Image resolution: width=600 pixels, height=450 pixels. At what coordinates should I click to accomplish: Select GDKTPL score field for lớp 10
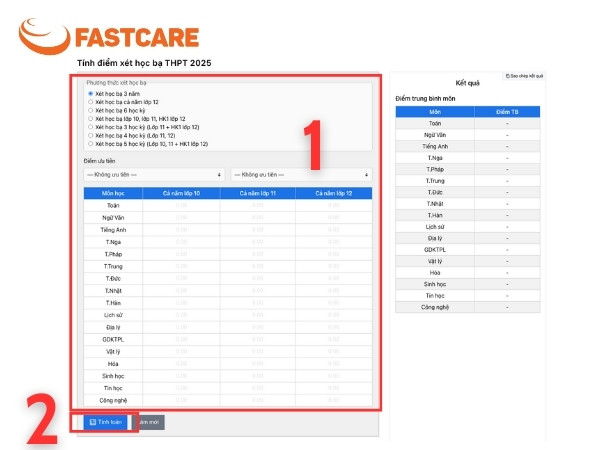pos(181,339)
